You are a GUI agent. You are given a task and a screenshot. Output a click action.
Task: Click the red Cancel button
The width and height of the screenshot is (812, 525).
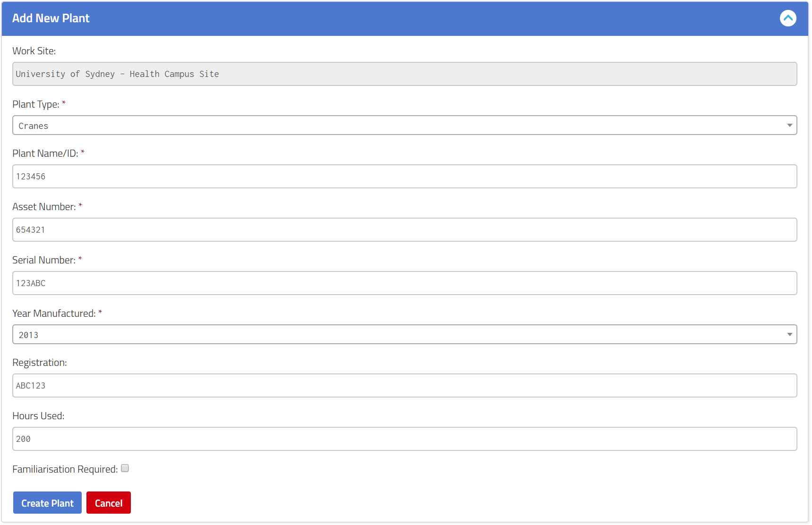click(109, 503)
